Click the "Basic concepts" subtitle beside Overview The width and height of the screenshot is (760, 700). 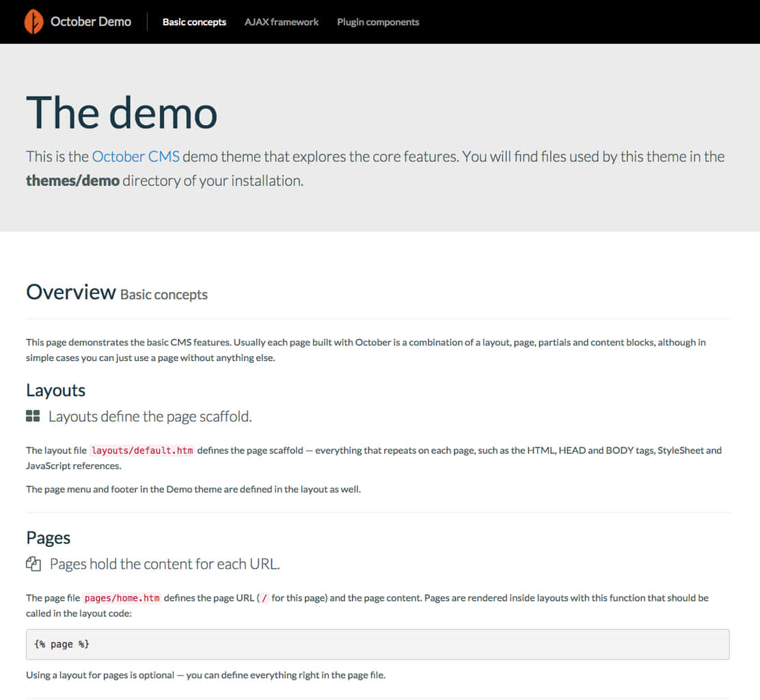164,295
